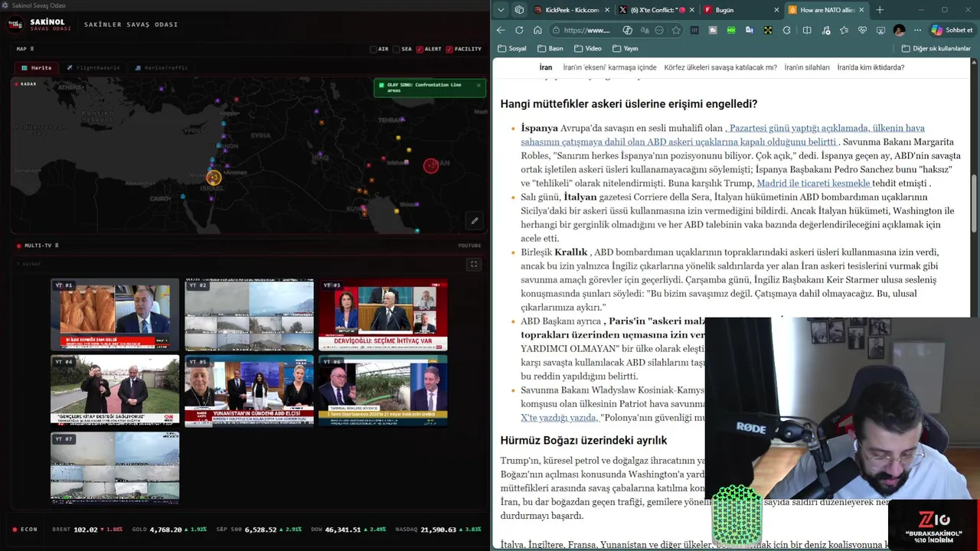Toggle split screen view in browser
The height and width of the screenshot is (551, 980).
tap(807, 31)
